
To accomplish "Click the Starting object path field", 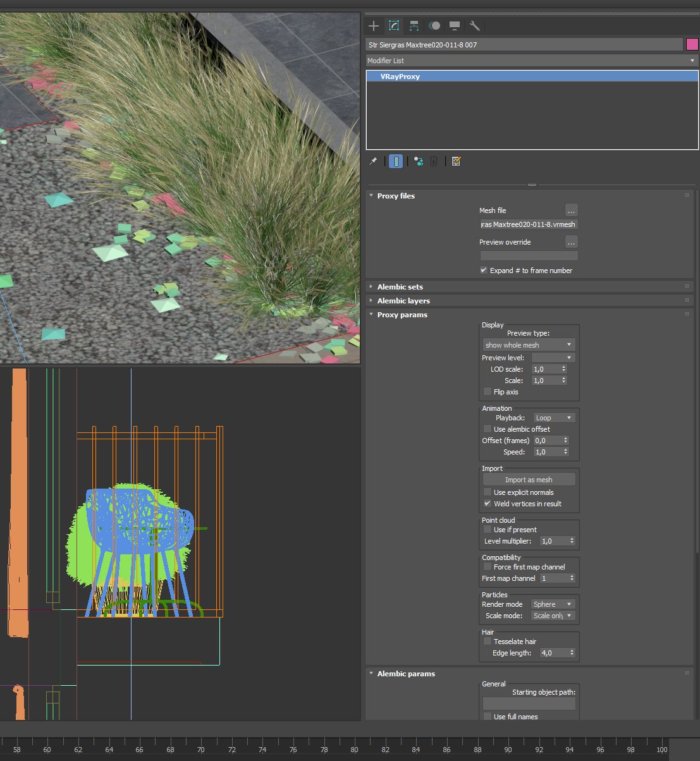I will tap(529, 703).
